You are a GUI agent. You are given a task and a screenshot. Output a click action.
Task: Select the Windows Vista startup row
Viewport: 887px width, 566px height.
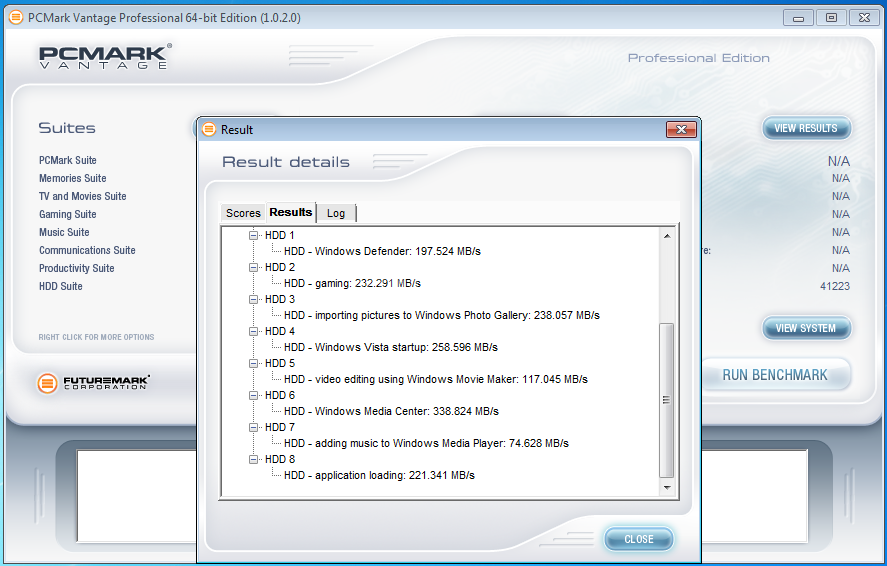pos(390,347)
